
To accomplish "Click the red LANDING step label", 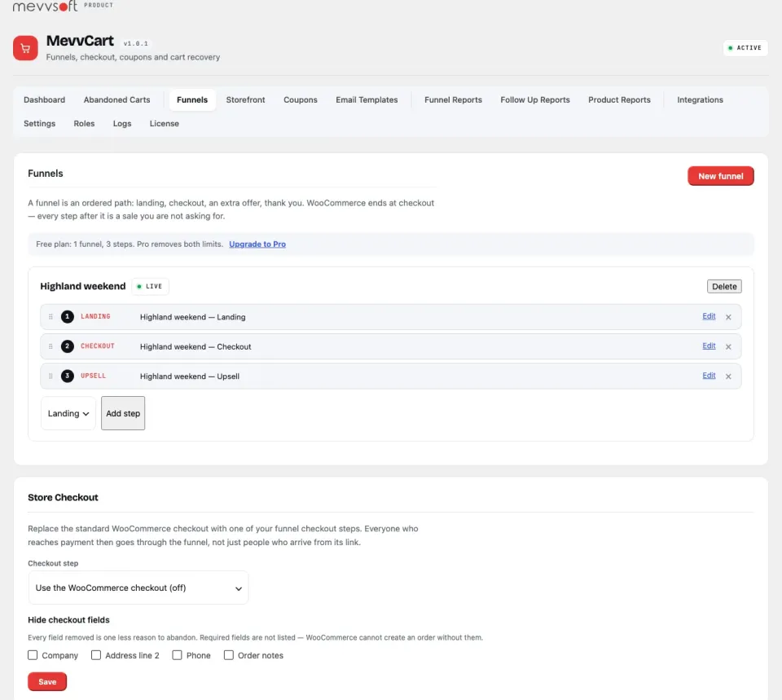I will tap(95, 316).
